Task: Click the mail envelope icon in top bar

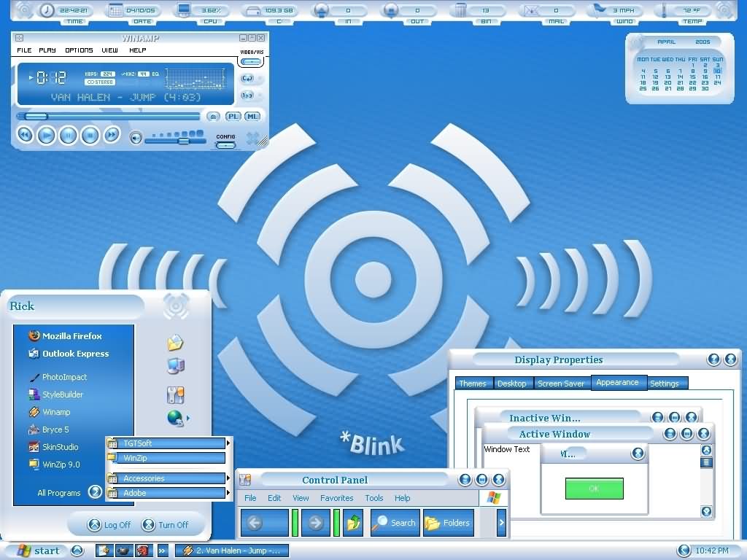Action: 530,10
